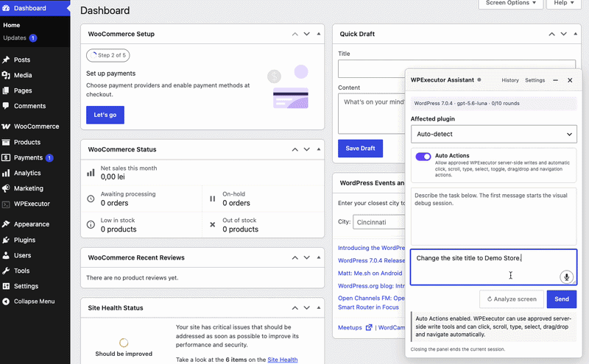Open History in WPExecutor Assistant

(x=509, y=80)
